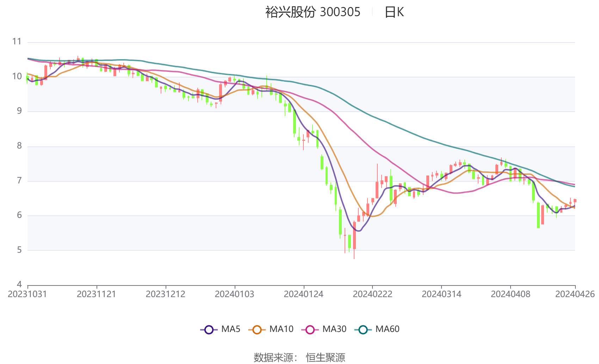The image size is (599, 364).
Task: Click the 20240103 date axis label
Action: 235,294
